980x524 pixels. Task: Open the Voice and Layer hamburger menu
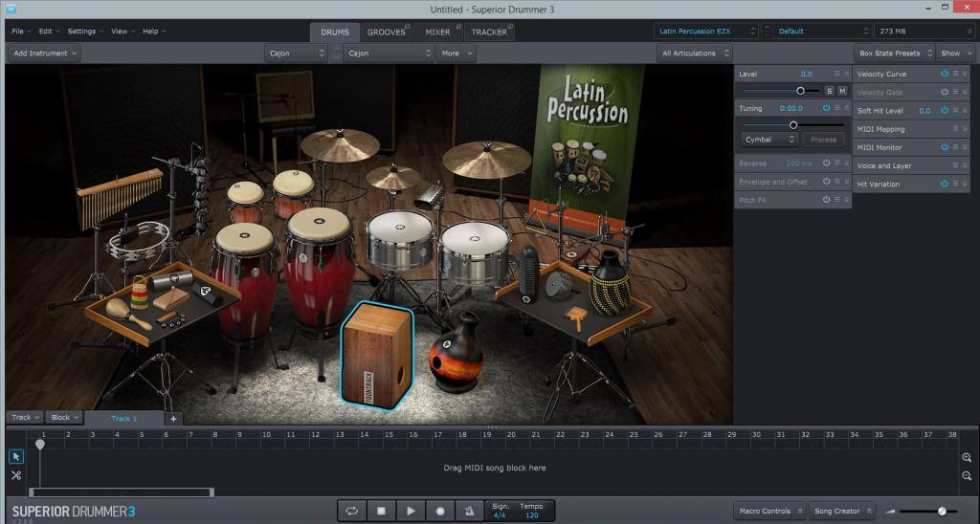pyautogui.click(x=956, y=165)
